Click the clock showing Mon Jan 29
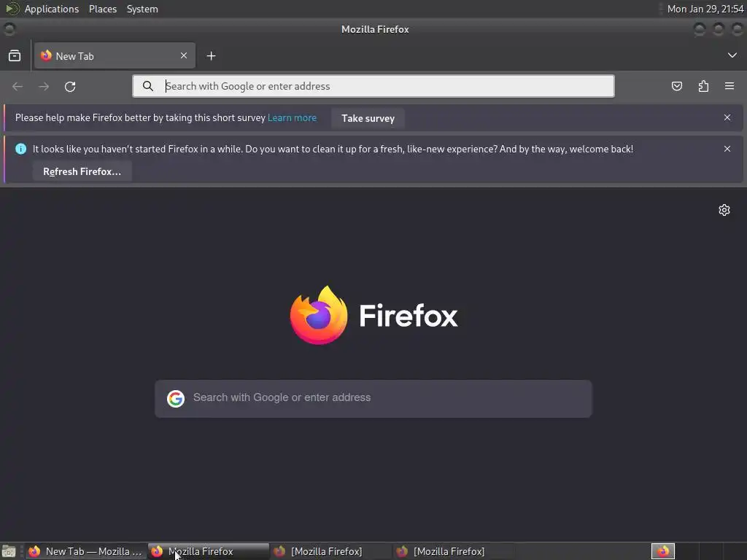The width and height of the screenshot is (747, 560). (x=705, y=9)
